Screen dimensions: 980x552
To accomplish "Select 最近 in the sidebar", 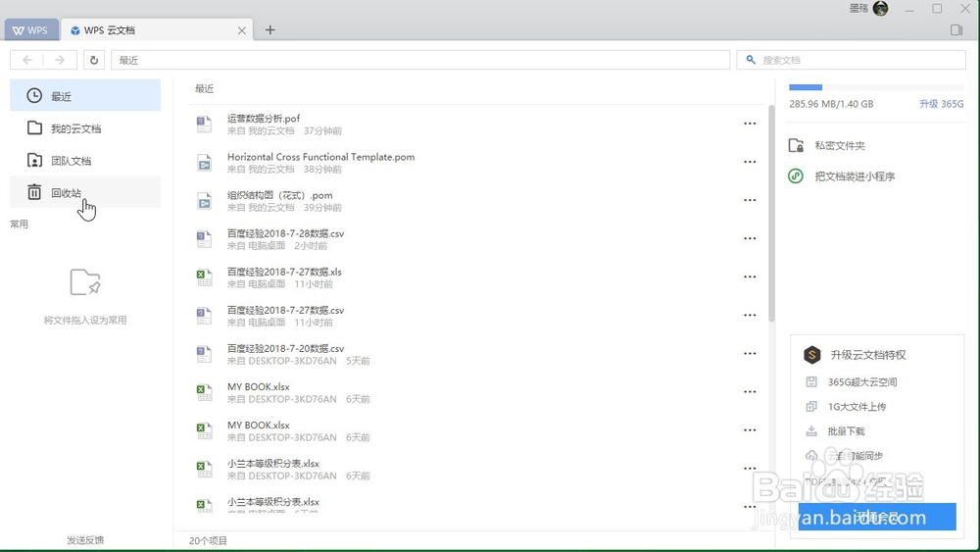I will click(85, 96).
